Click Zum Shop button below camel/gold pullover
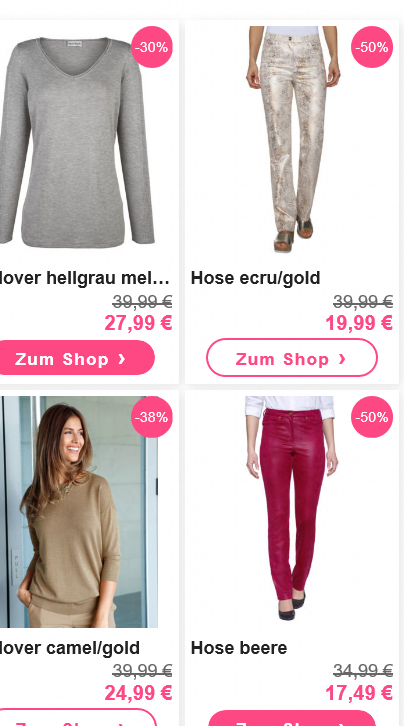The image size is (404, 726). (x=76, y=717)
